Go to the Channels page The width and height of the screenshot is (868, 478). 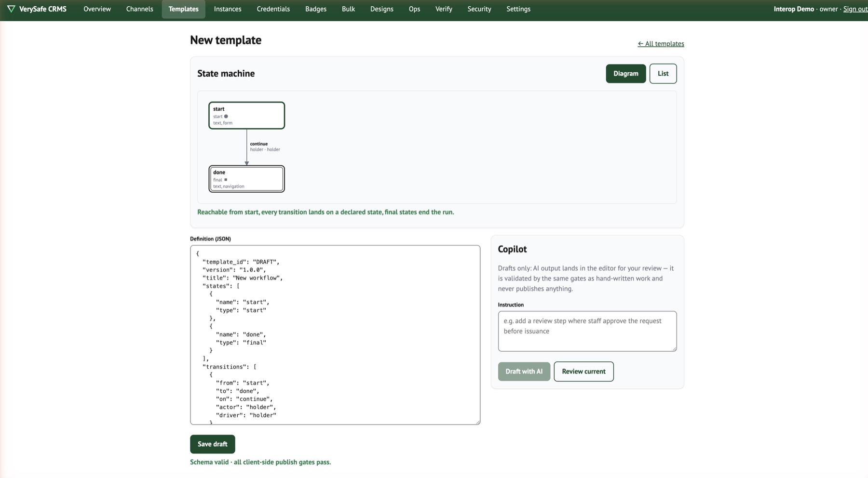pos(139,9)
